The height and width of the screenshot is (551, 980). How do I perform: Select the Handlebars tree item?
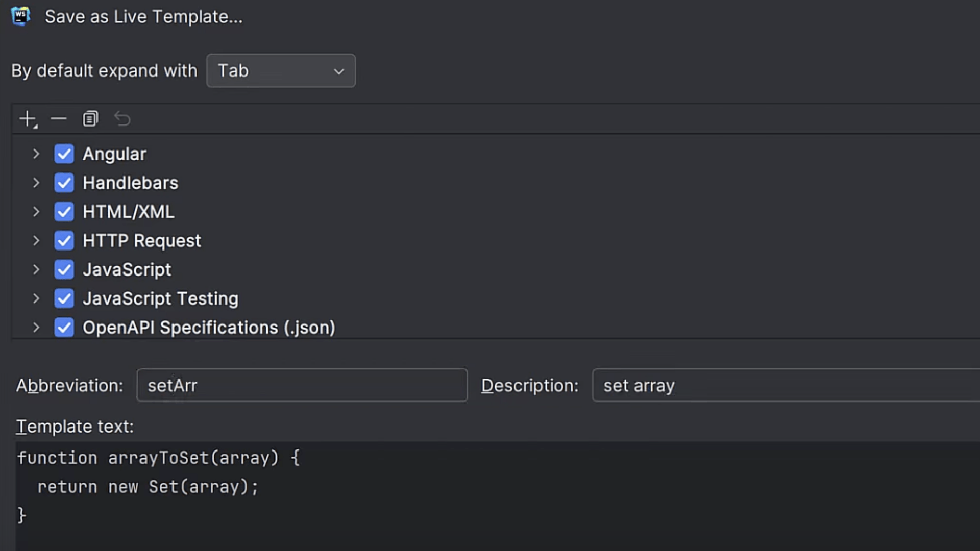pos(130,183)
